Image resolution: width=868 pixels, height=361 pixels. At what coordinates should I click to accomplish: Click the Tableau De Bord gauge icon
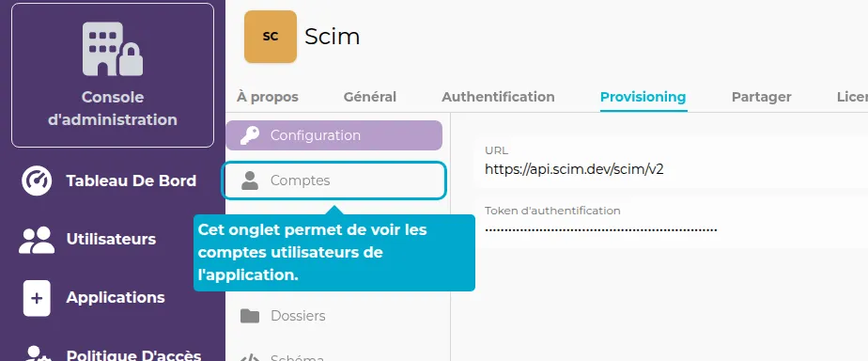click(x=37, y=181)
